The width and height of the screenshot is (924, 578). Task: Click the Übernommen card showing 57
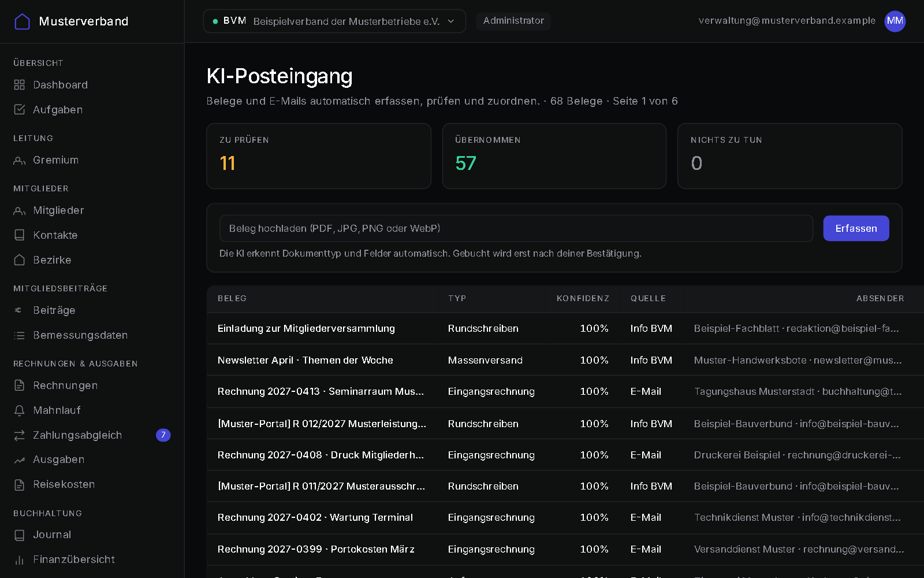pos(554,156)
